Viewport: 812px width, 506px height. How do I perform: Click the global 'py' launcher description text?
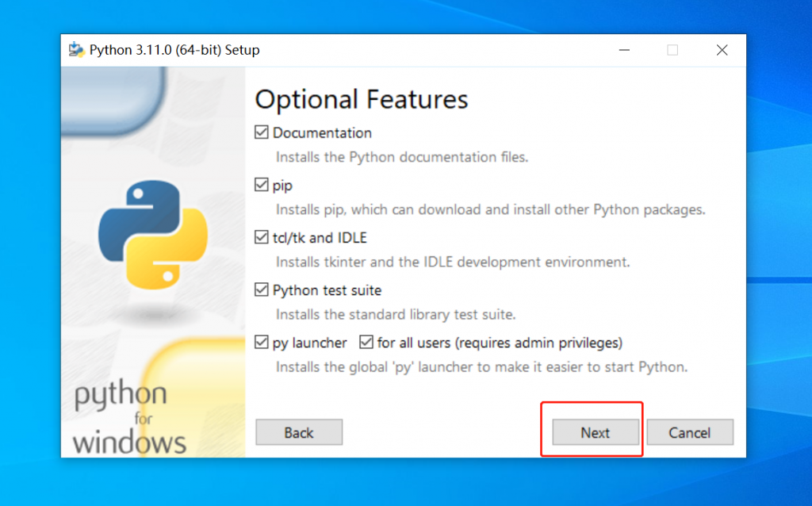click(x=481, y=367)
